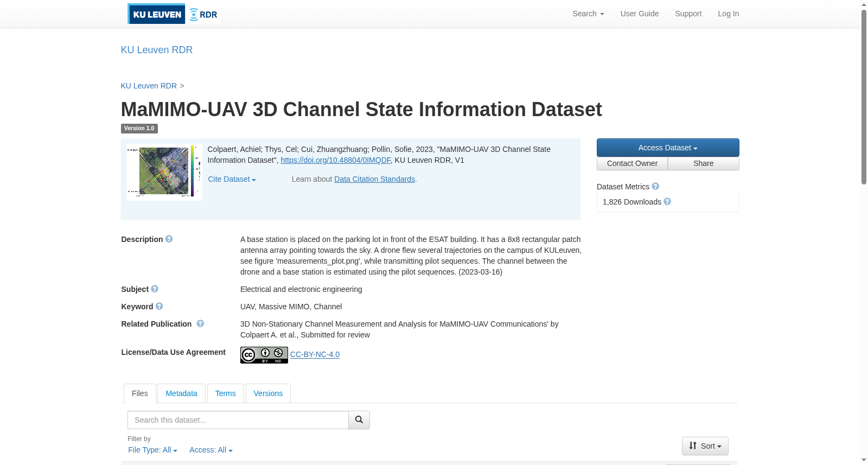868x465 pixels.
Task: Click the Description help question icon
Action: click(x=169, y=239)
